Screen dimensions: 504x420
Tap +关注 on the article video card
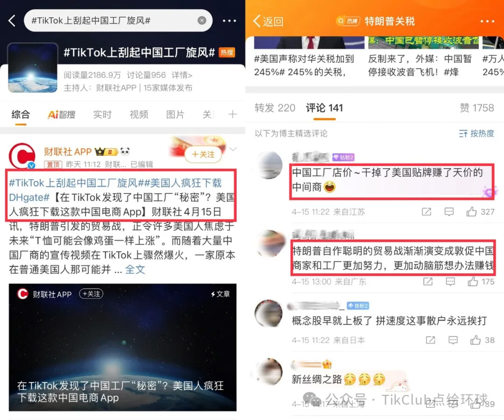(x=91, y=294)
